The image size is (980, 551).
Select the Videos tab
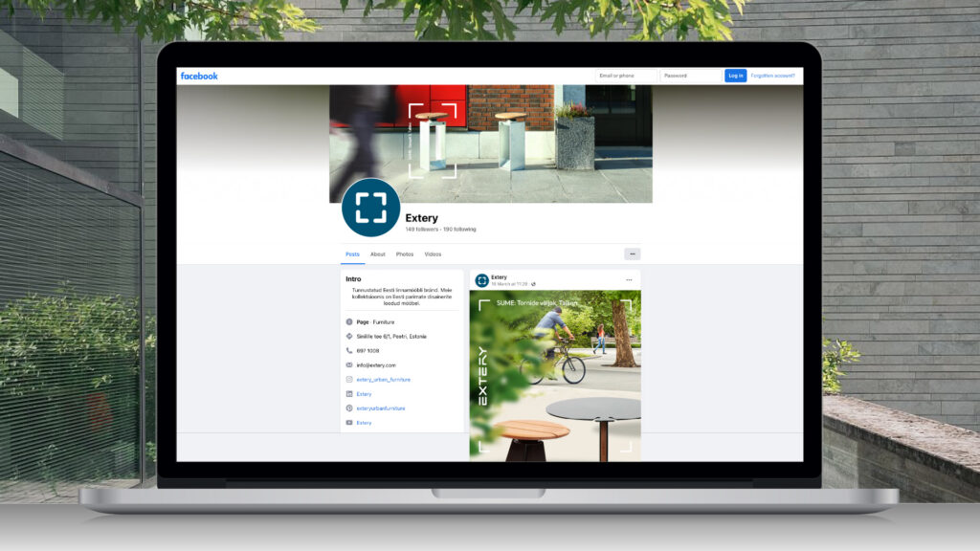(433, 254)
